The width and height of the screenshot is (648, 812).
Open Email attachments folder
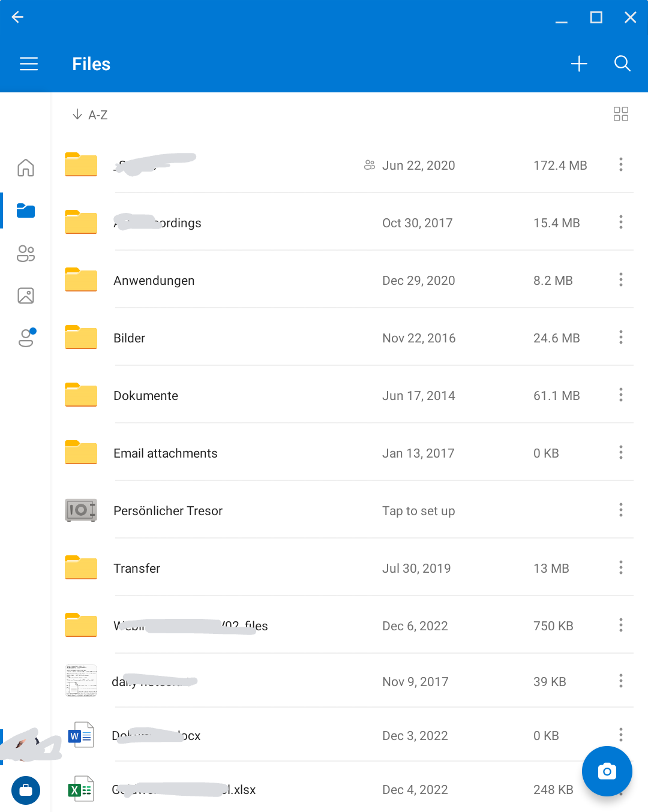point(349,453)
